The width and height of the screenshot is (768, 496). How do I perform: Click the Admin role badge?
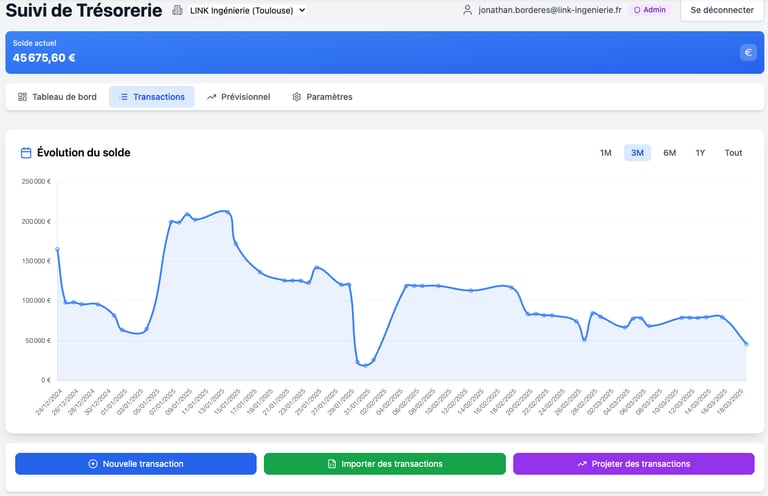click(650, 10)
